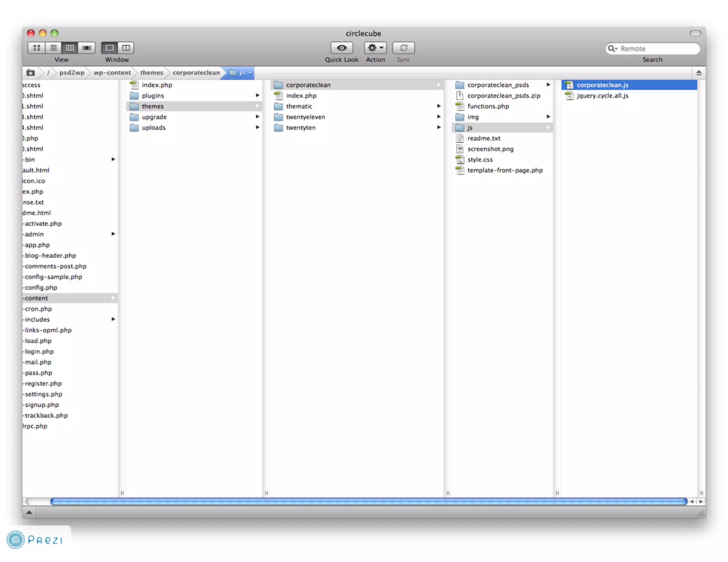Select the jquery.cycle.all.js file
This screenshot has width=728, height=562.
click(x=602, y=96)
